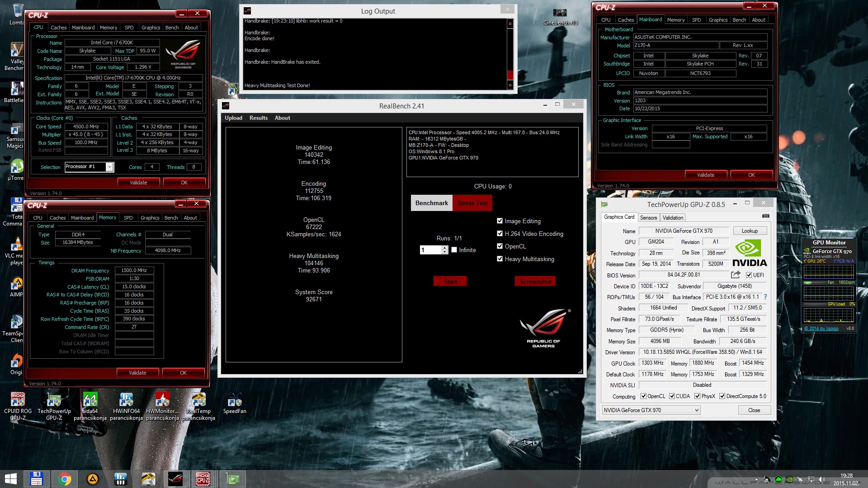Toggle the UEFI checkbox in GPU-Z
This screenshot has width=868, height=488.
pos(749,275)
